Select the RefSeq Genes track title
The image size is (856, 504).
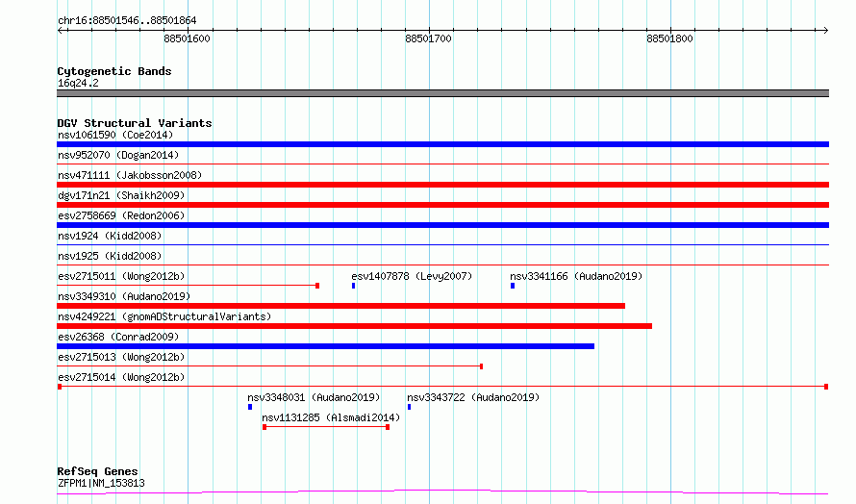pos(97,471)
